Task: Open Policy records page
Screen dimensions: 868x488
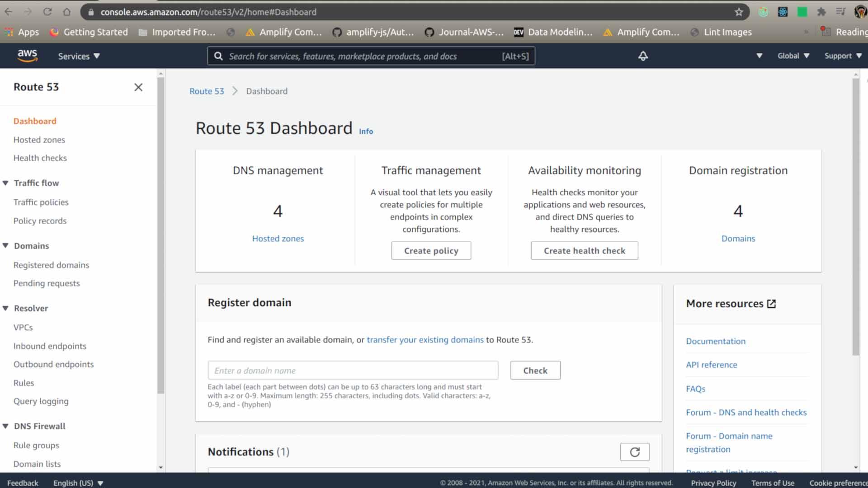Action: [x=40, y=221]
